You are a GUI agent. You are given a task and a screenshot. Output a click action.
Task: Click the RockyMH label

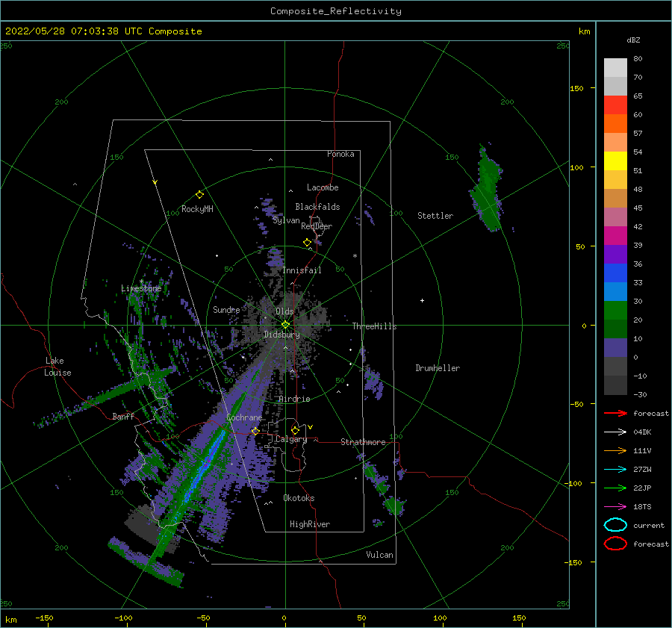tap(197, 209)
